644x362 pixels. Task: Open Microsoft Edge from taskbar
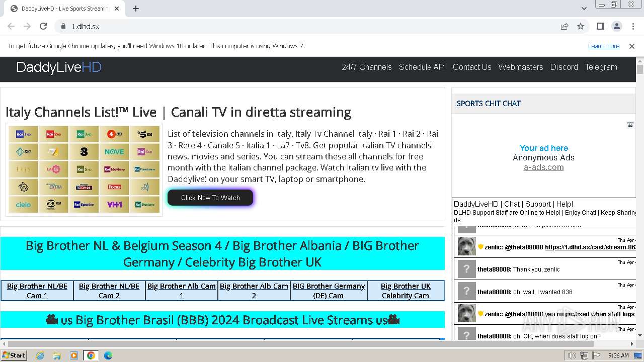click(x=108, y=355)
